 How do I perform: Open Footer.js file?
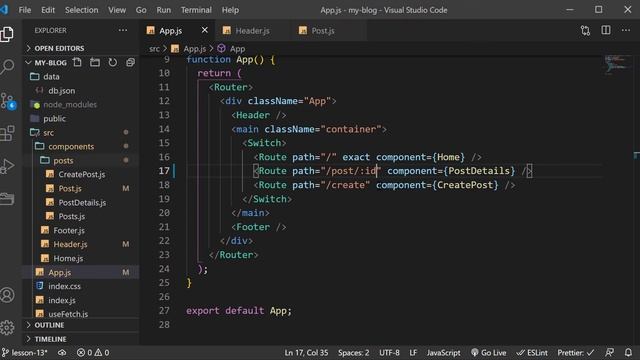69,230
